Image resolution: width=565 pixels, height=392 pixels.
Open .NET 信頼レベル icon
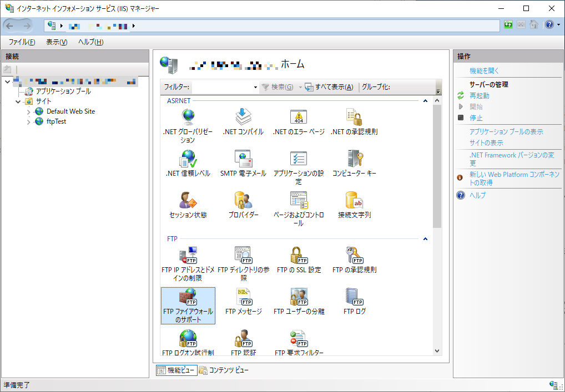coord(188,164)
